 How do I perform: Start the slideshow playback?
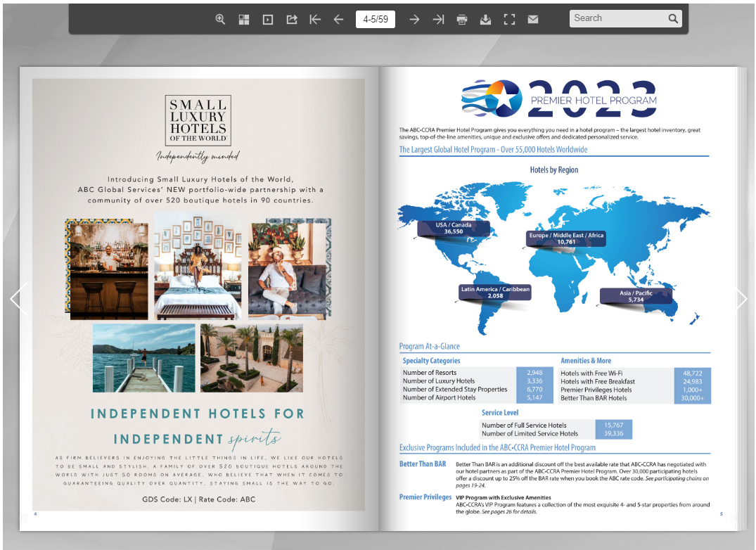click(x=267, y=19)
